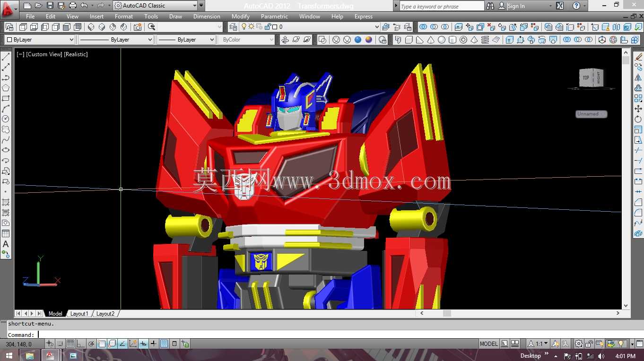Open the annotation scale 1:1 dropdown
Viewport: 644px width, 361px height.
click(539, 344)
